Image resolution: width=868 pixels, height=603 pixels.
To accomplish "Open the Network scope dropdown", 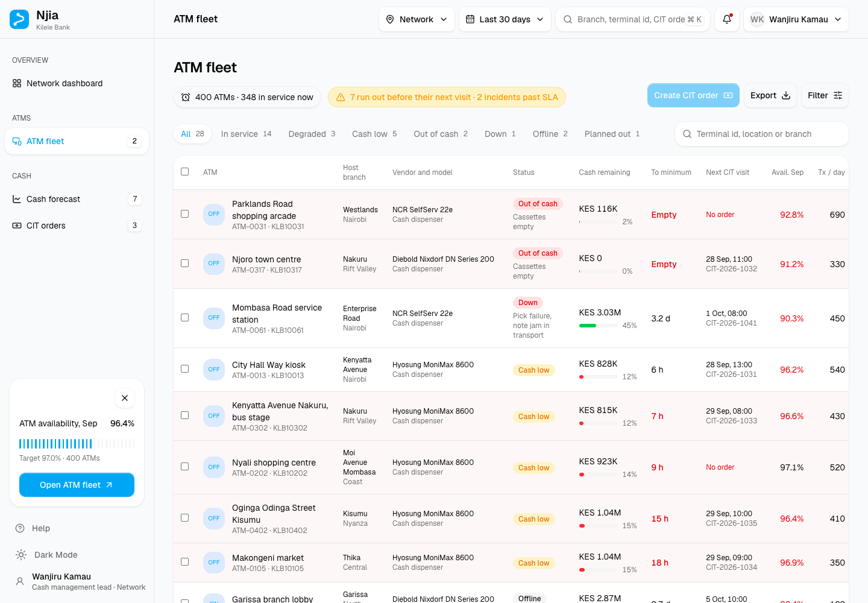I will 417,19.
